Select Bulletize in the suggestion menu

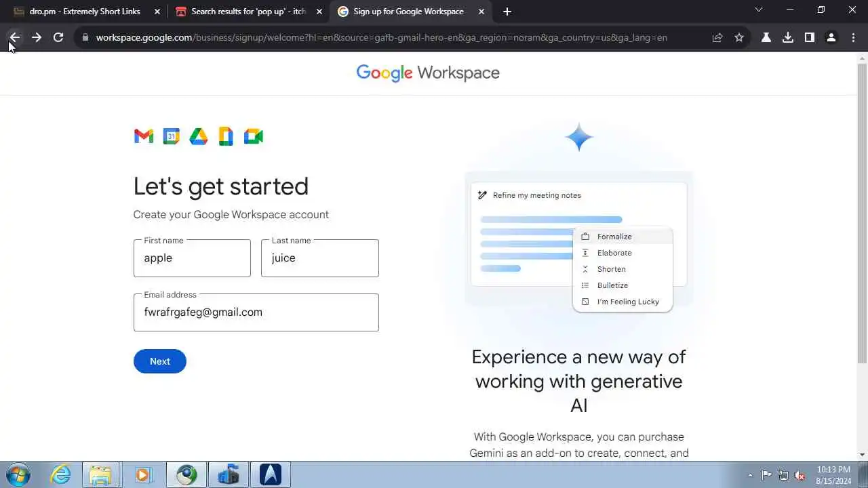click(x=623, y=285)
